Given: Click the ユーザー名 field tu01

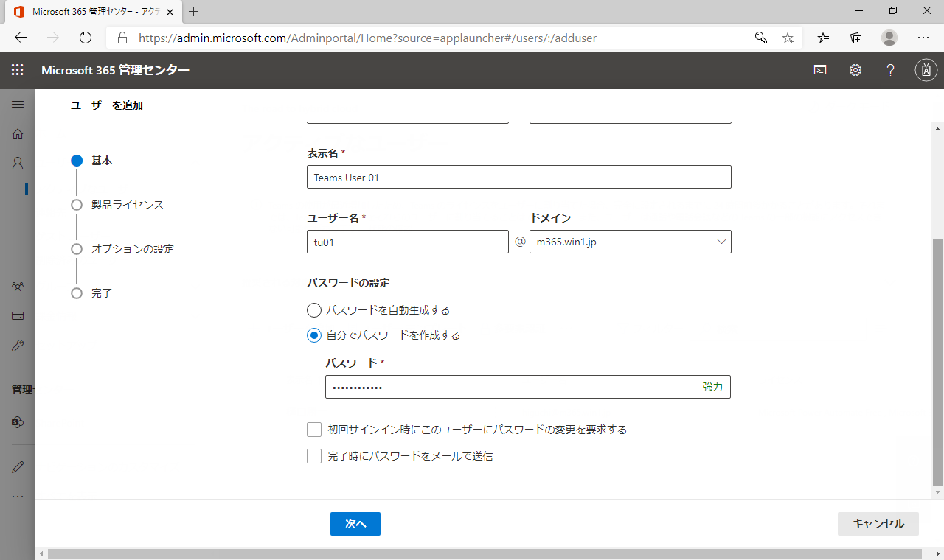Looking at the screenshot, I should click(x=408, y=242).
